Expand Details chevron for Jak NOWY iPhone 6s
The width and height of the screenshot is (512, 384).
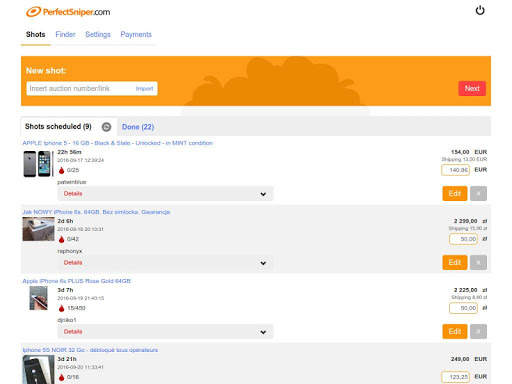click(x=263, y=263)
